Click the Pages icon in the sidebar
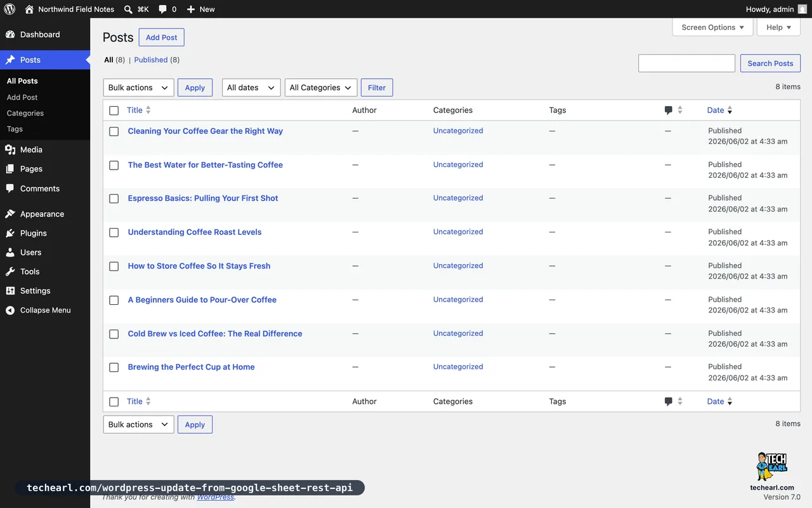 [x=10, y=169]
